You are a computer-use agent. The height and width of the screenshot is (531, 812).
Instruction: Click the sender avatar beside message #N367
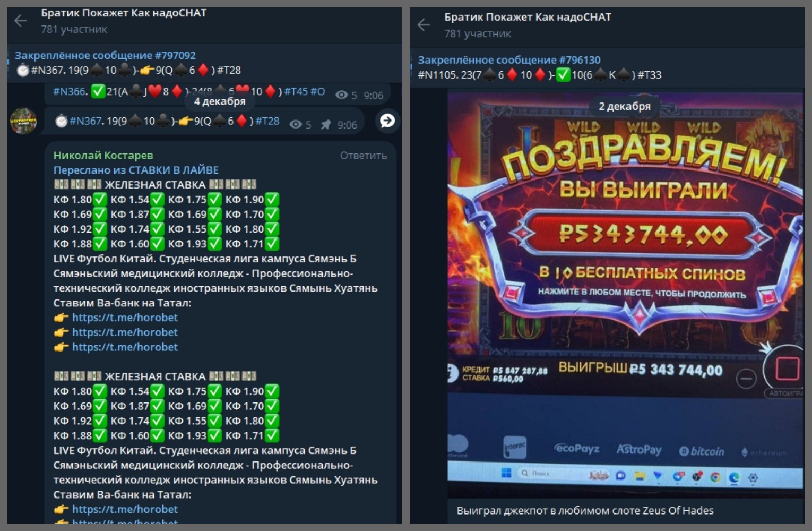[23, 121]
